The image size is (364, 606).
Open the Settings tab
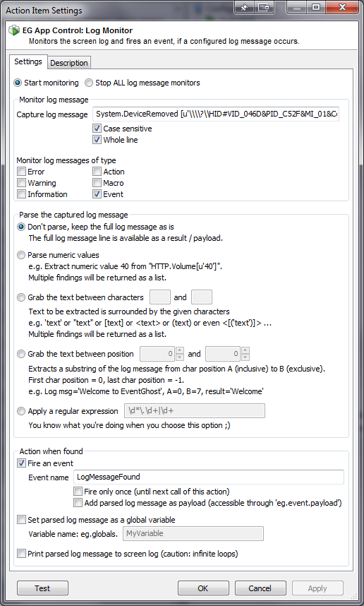[28, 62]
